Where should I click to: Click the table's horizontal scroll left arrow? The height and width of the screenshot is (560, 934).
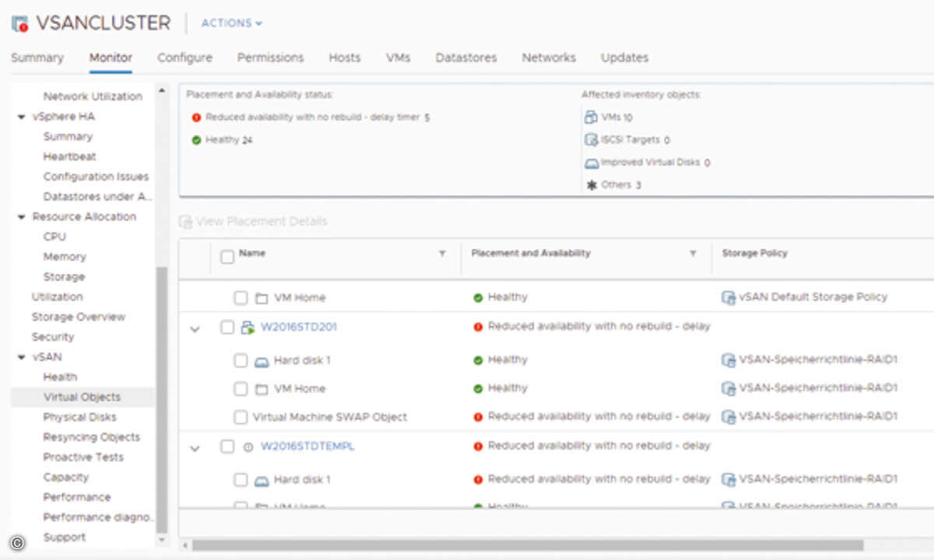[184, 546]
